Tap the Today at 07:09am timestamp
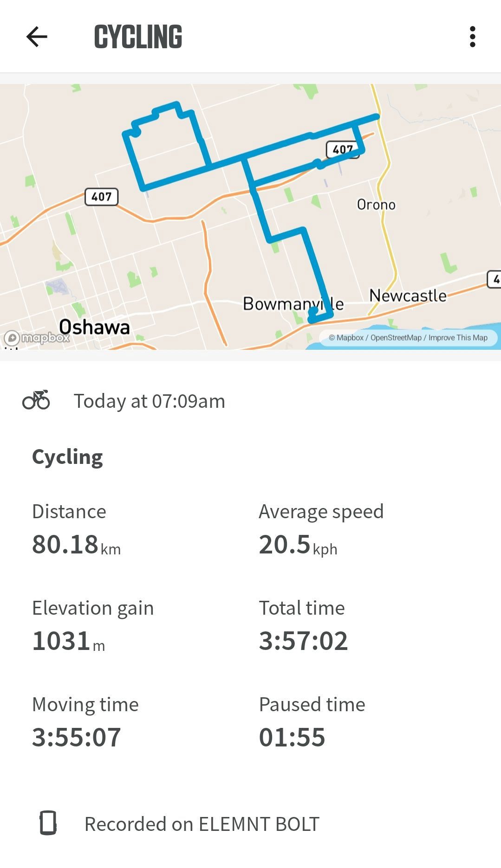Viewport: 501px width, 868px height. 149,401
